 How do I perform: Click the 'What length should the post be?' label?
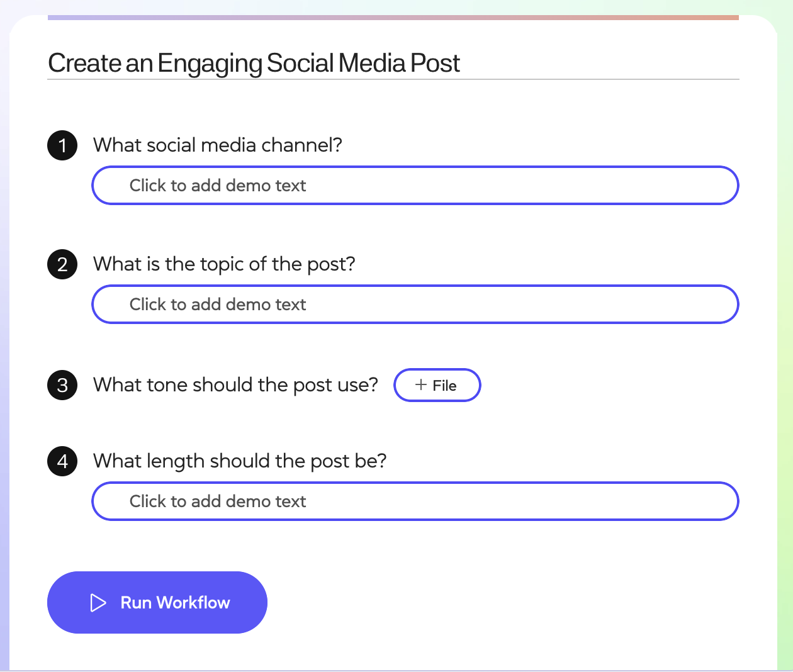point(240,461)
